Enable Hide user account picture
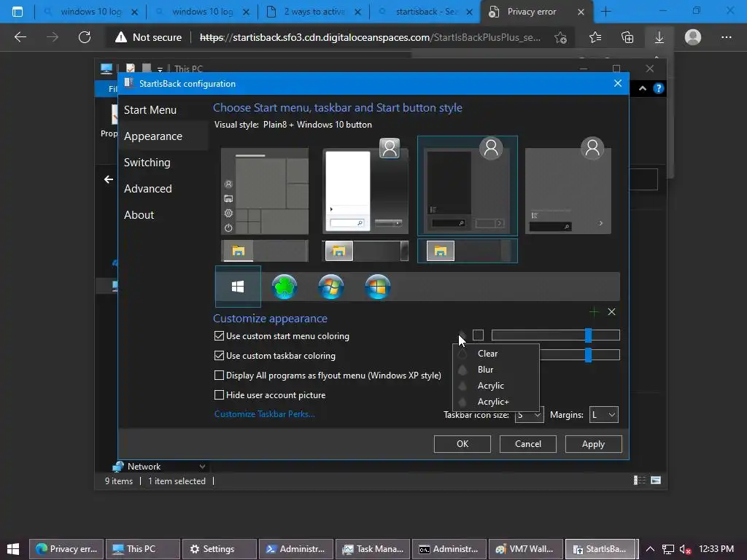747x560 pixels. coord(270,395)
